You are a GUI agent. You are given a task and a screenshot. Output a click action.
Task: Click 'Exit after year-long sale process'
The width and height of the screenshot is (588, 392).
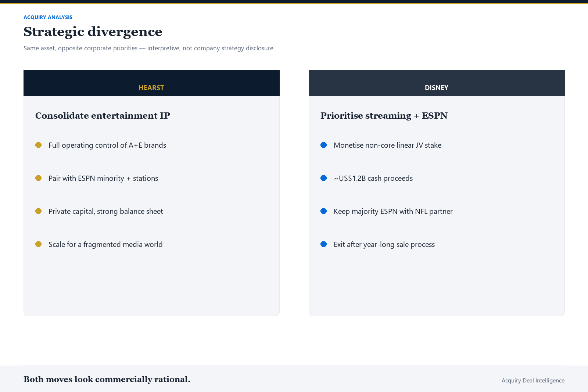[384, 244]
